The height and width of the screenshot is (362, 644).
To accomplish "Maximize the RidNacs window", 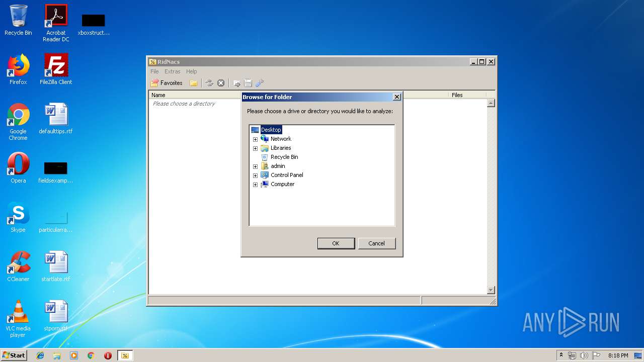I will [x=482, y=62].
